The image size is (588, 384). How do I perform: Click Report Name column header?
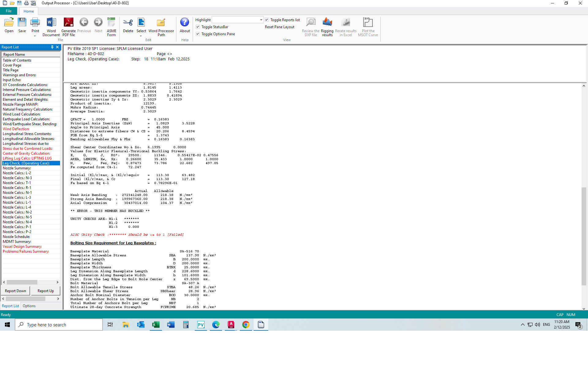point(31,55)
